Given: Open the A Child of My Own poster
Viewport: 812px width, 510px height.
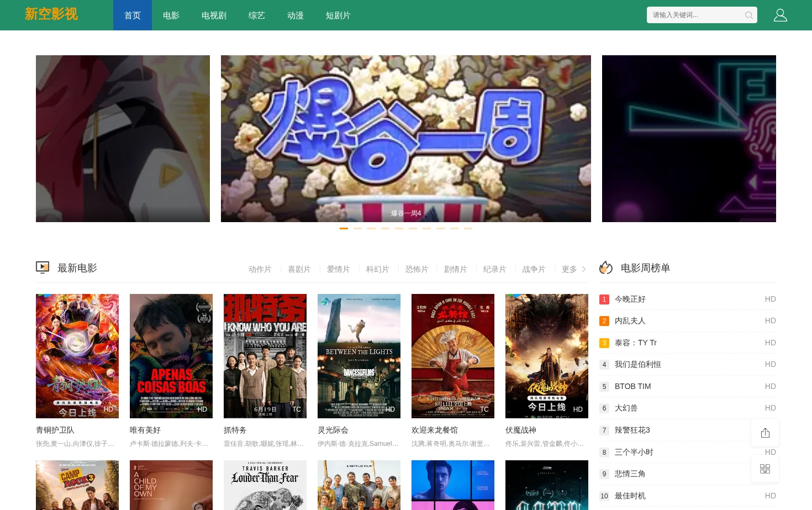Looking at the screenshot, I should (x=171, y=485).
